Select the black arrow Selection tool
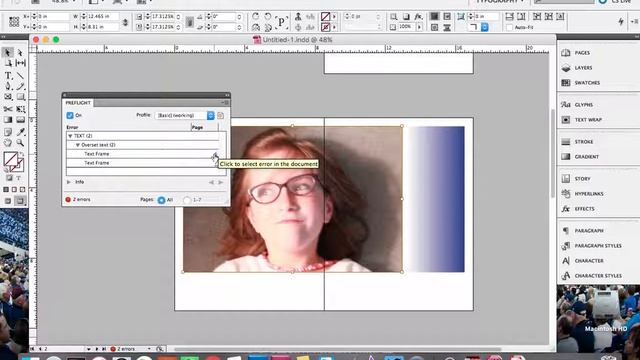The image size is (640, 360). [7, 53]
